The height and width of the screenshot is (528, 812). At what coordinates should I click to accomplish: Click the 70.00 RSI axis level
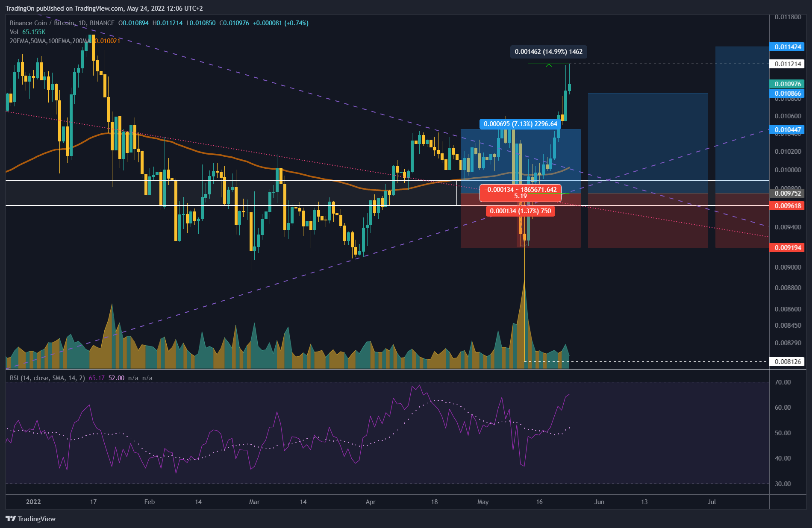(783, 382)
